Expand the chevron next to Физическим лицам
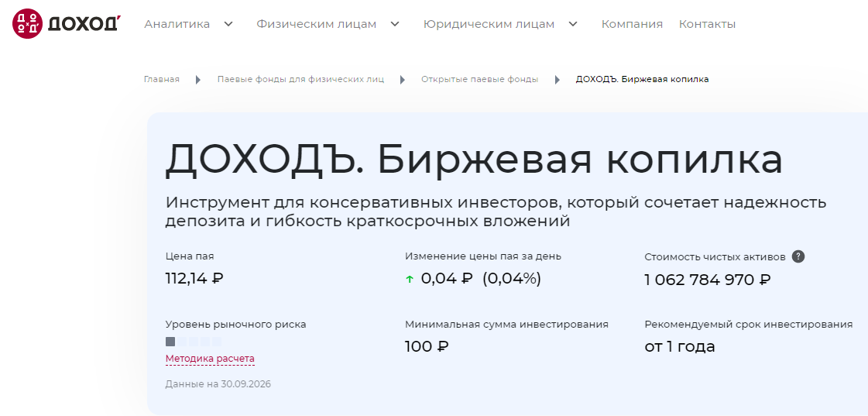The height and width of the screenshot is (416, 868). click(395, 24)
